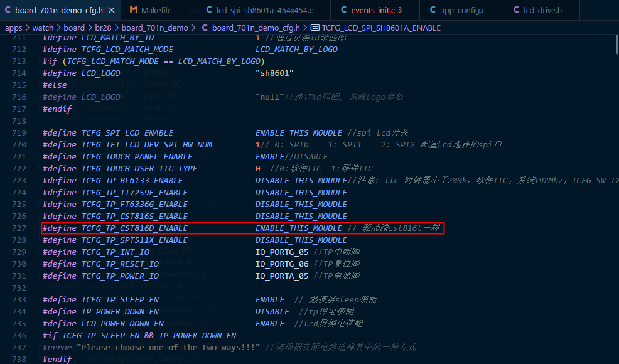This screenshot has width=619, height=364.
Task: Click the TCFG_TP_RESET_IO macro name
Action: 121,264
